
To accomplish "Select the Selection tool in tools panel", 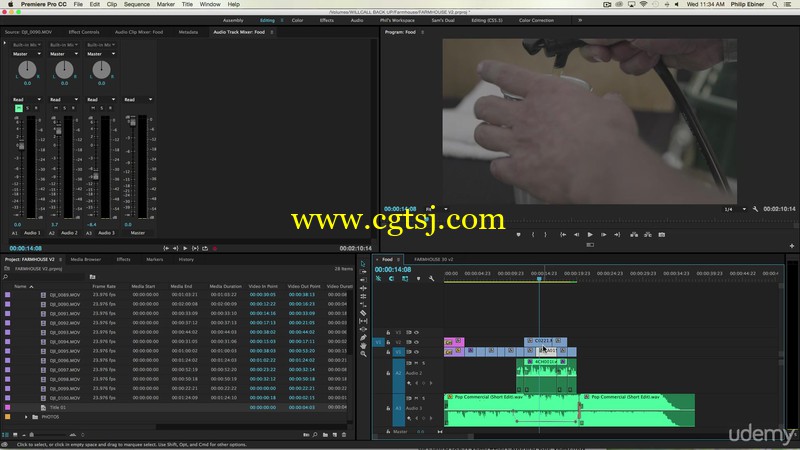I will 363,264.
